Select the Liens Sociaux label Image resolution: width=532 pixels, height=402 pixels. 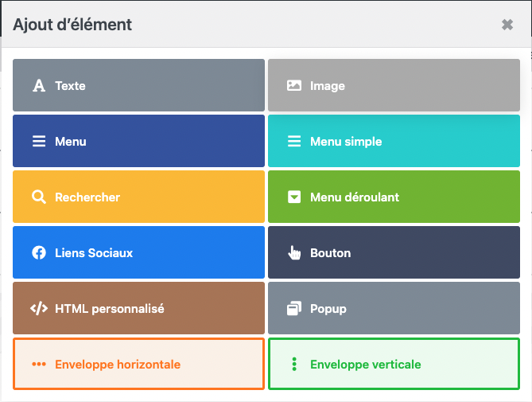click(94, 253)
